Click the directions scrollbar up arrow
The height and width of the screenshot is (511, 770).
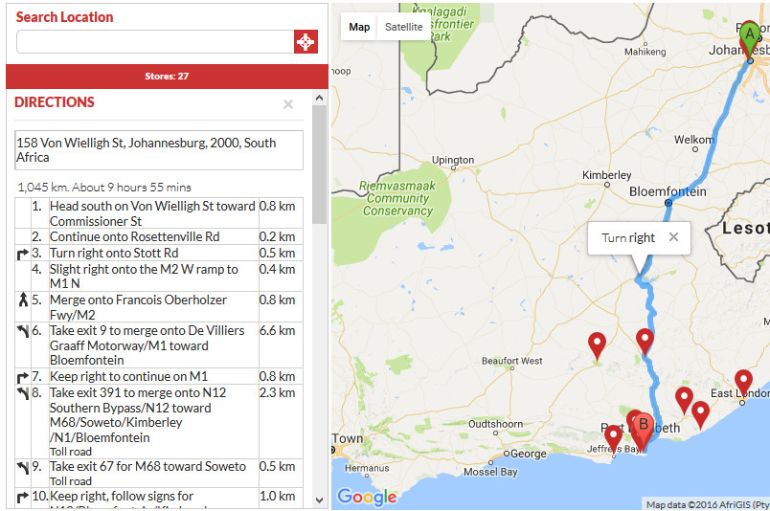pyautogui.click(x=319, y=98)
